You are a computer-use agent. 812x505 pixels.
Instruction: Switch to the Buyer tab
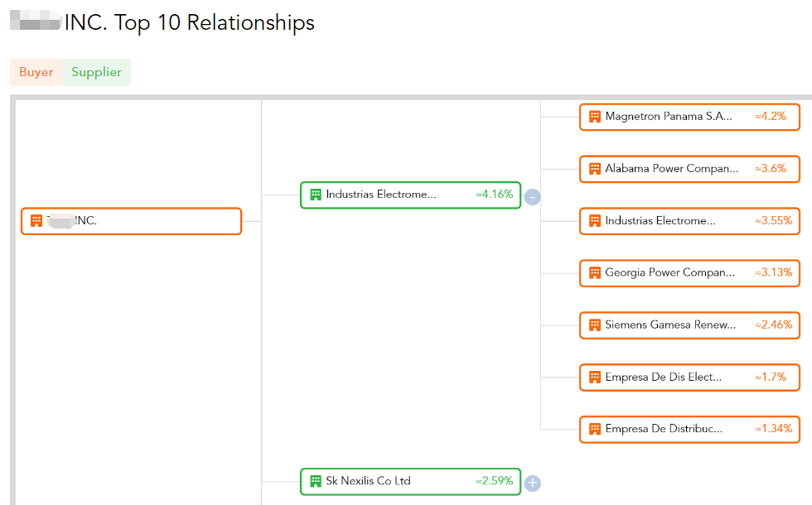(x=36, y=72)
